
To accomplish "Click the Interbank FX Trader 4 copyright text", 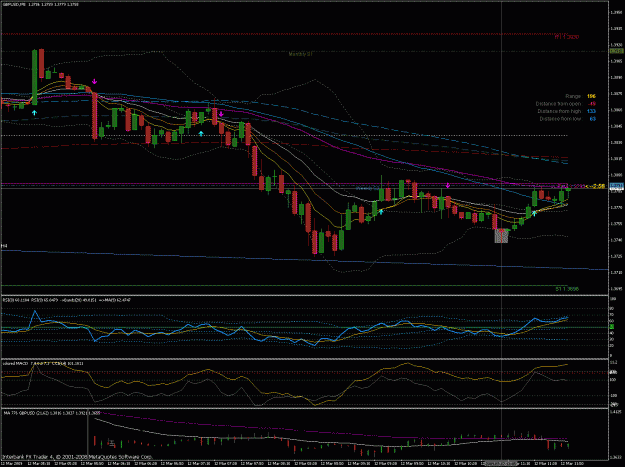I will click(x=77, y=457).
